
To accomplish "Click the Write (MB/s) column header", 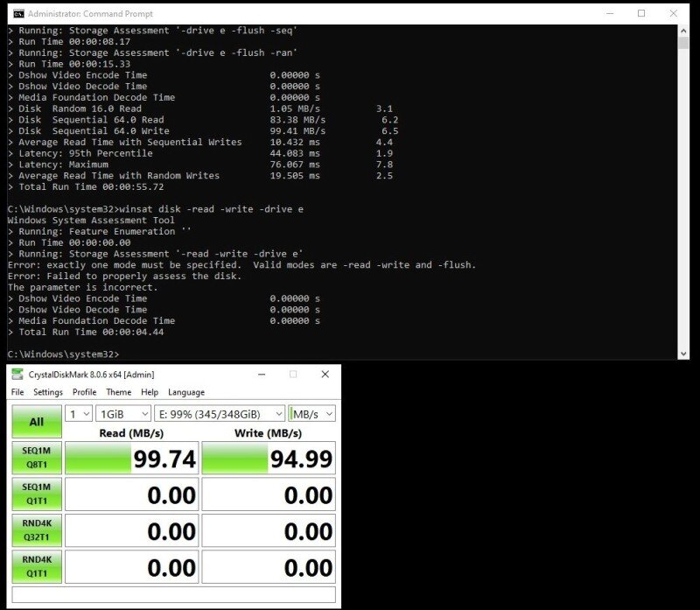I will (x=268, y=433).
